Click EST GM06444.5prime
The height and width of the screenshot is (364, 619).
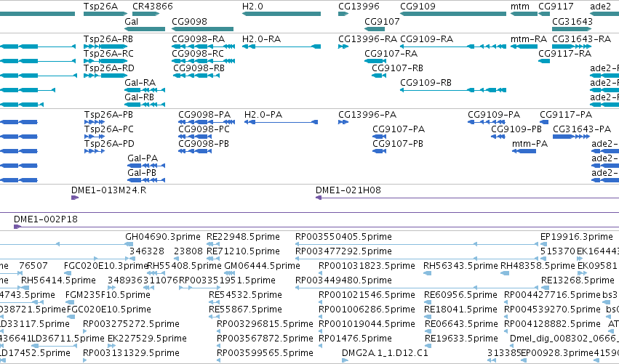(x=262, y=266)
